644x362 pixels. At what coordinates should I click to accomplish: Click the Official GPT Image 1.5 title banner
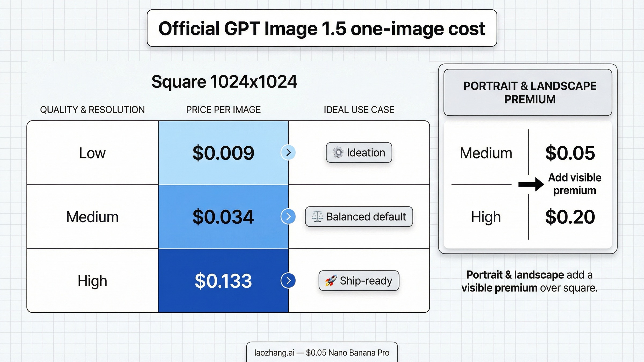click(x=322, y=29)
